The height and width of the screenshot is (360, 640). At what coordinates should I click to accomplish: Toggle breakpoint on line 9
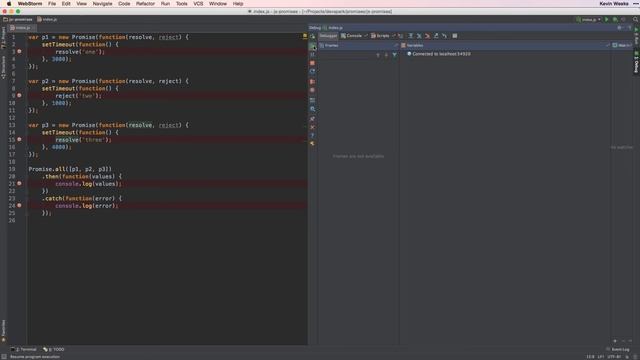pos(19,96)
